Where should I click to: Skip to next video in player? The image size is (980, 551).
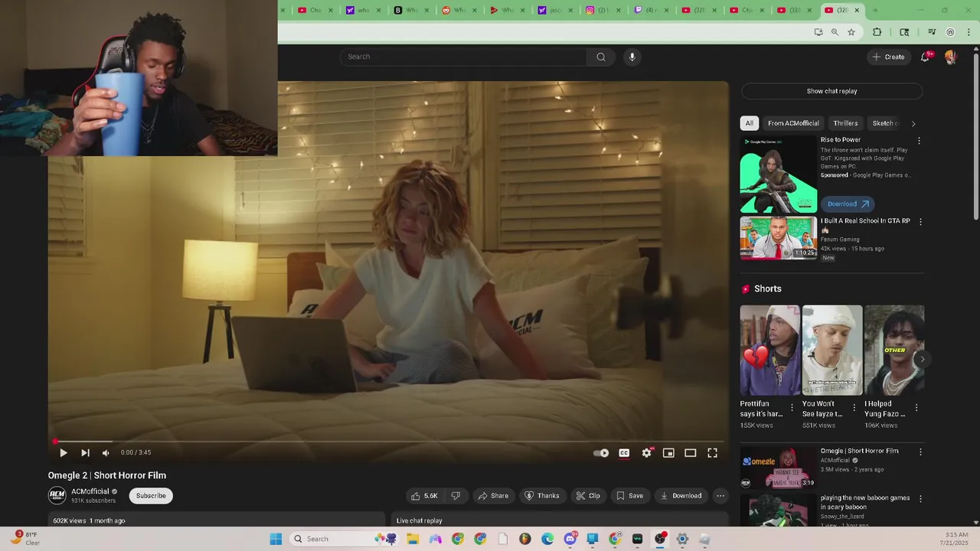(85, 453)
